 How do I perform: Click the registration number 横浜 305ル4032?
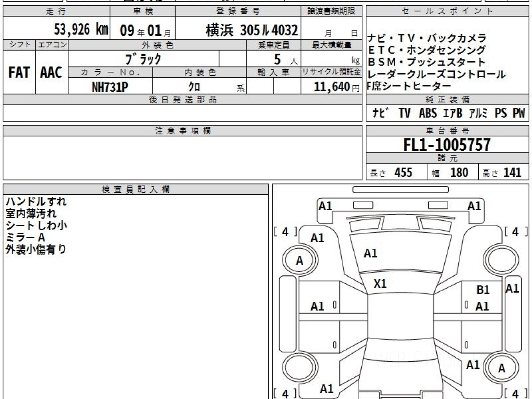(x=252, y=30)
